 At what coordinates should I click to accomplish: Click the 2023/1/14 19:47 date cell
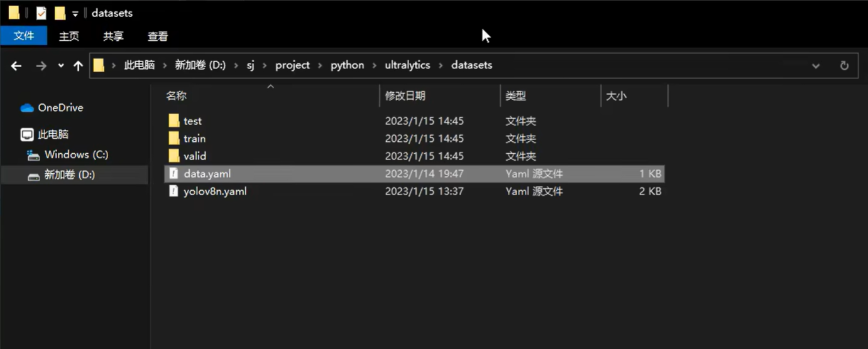tap(424, 174)
